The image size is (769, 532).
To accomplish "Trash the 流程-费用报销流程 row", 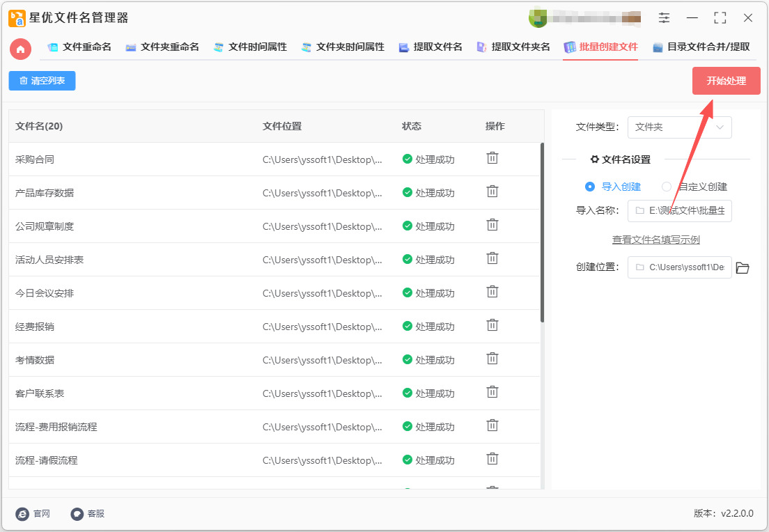I will [492, 425].
